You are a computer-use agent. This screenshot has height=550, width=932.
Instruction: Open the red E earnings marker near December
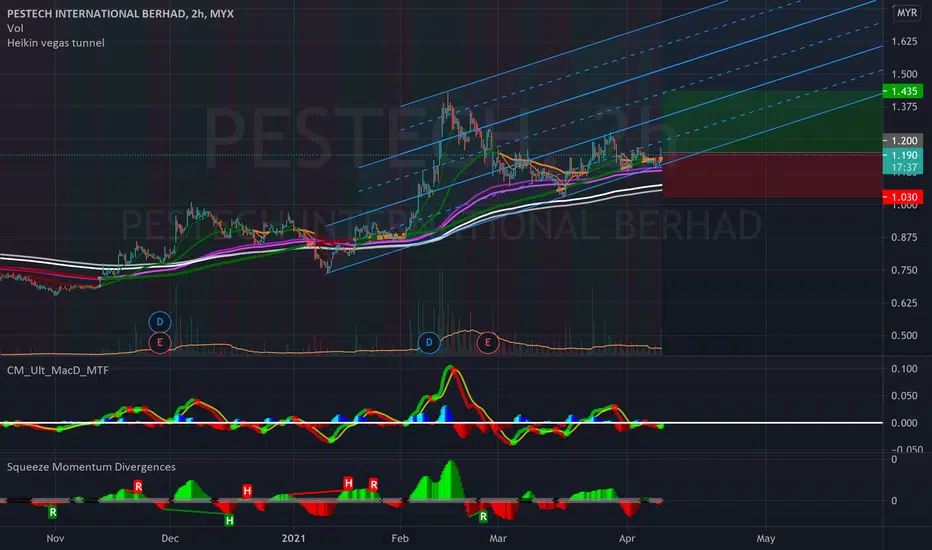point(160,342)
